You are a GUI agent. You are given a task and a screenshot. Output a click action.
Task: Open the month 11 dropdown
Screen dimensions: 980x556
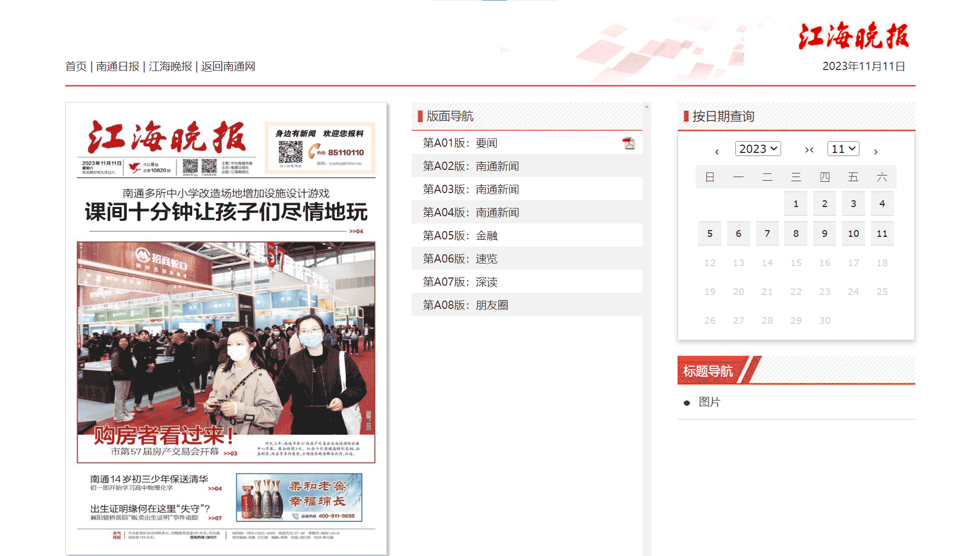843,149
